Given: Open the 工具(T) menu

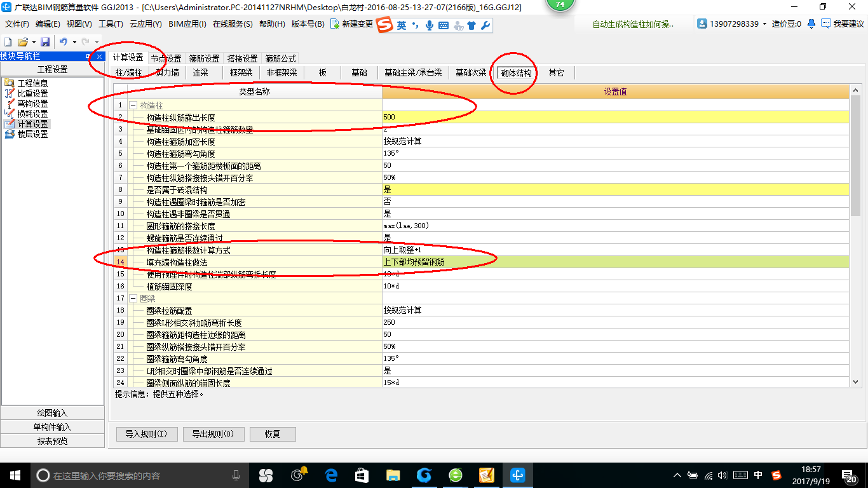Looking at the screenshot, I should pyautogui.click(x=111, y=24).
